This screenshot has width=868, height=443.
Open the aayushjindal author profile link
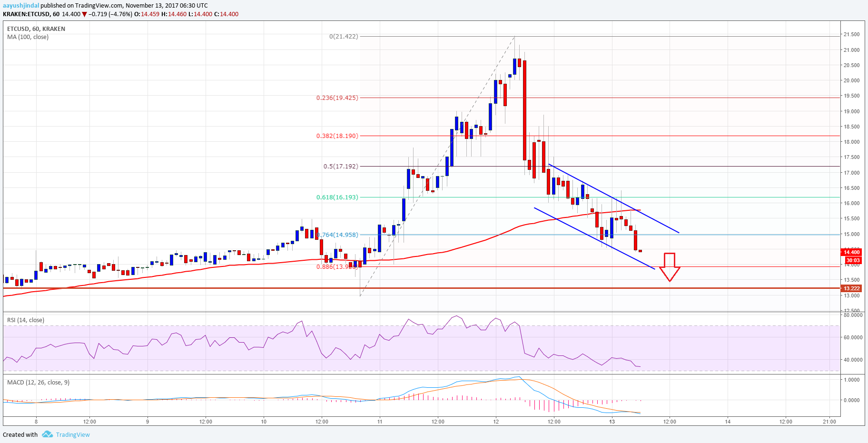coord(21,6)
